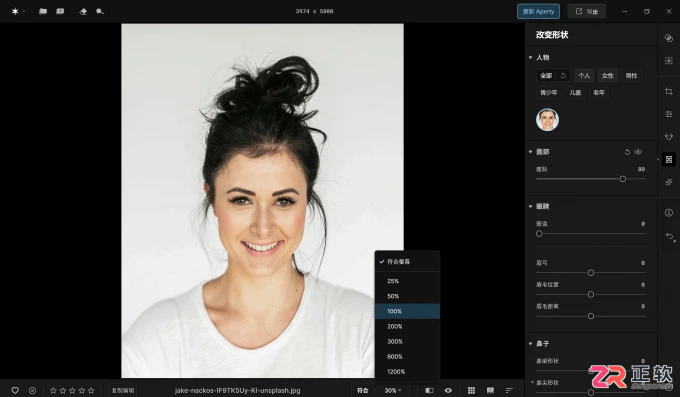Select 100% zoom in the menu
The width and height of the screenshot is (680, 397).
click(x=407, y=311)
